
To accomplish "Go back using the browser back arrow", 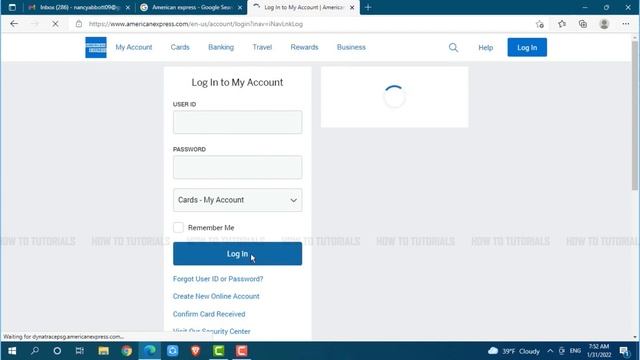I will [14, 24].
